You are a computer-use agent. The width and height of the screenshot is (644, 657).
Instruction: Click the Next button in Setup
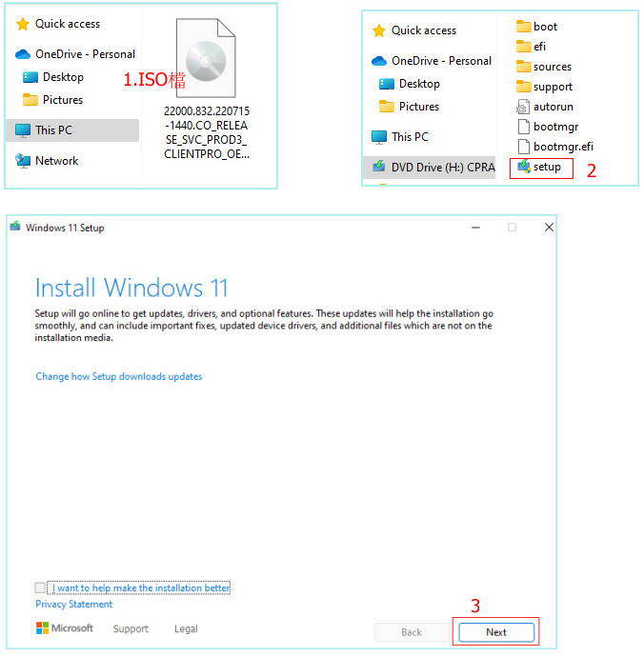(496, 632)
